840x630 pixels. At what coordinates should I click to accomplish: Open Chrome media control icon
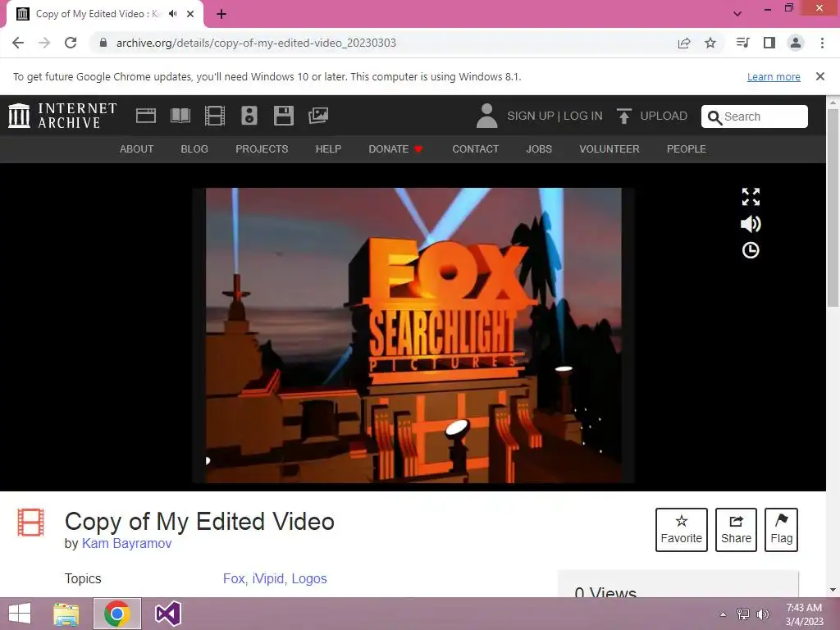tap(743, 43)
